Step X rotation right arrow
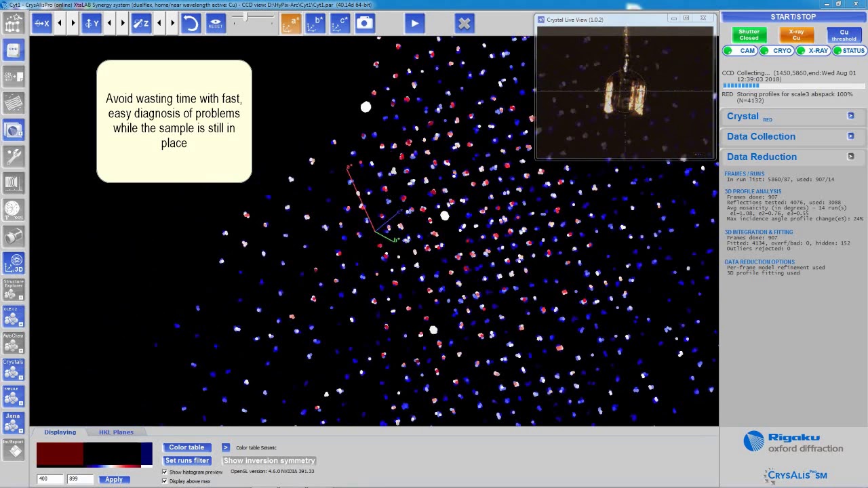This screenshot has width=868, height=488. point(73,24)
